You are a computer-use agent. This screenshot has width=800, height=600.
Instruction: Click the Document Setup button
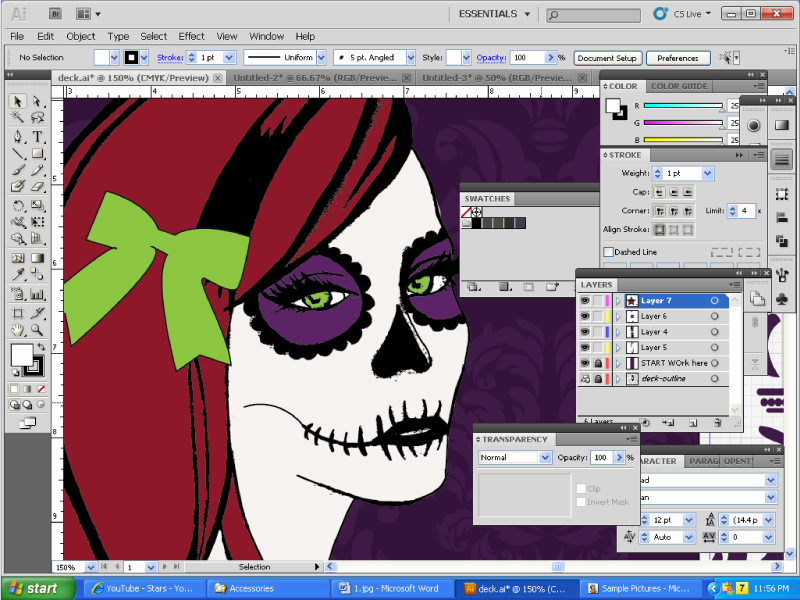pos(607,58)
